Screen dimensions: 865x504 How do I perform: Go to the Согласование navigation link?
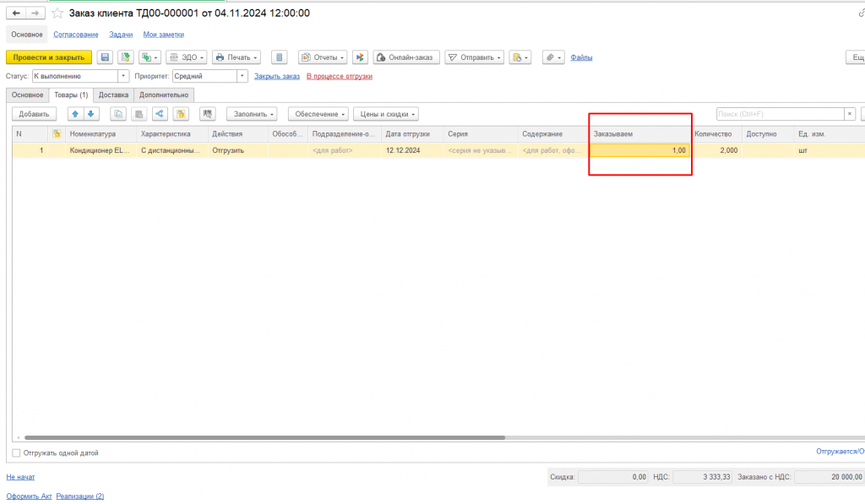75,34
